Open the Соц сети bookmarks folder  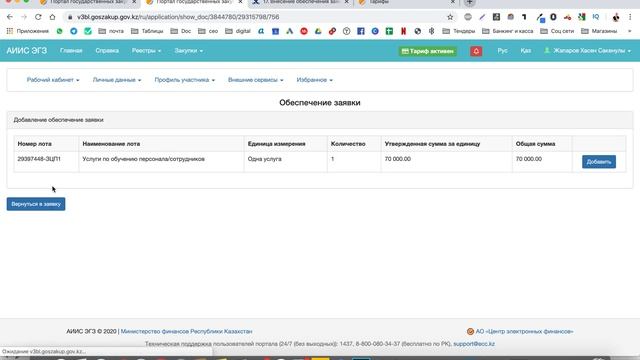click(x=557, y=31)
